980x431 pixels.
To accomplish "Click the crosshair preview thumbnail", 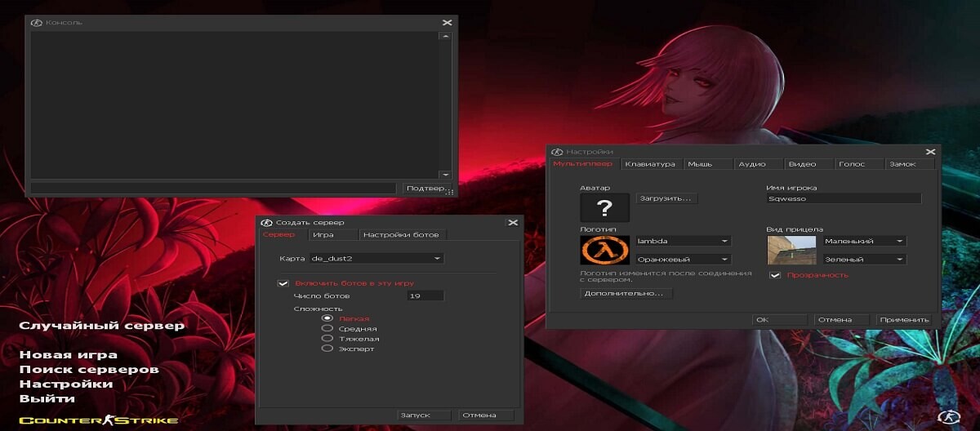I will coord(791,251).
